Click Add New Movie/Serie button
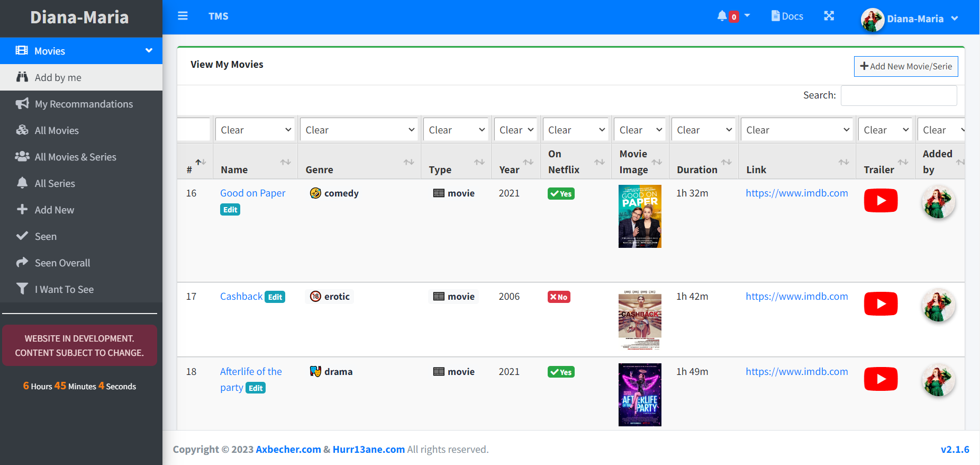The image size is (980, 465). coord(905,66)
